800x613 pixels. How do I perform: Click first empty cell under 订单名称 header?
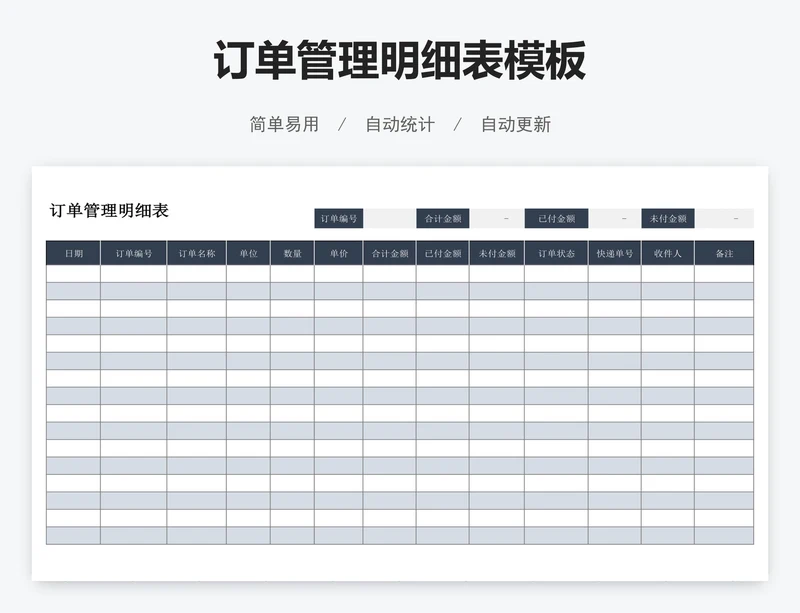pos(196,274)
